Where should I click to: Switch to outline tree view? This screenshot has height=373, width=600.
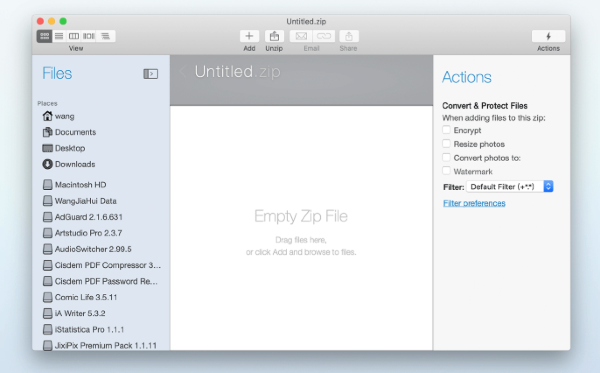tap(105, 36)
